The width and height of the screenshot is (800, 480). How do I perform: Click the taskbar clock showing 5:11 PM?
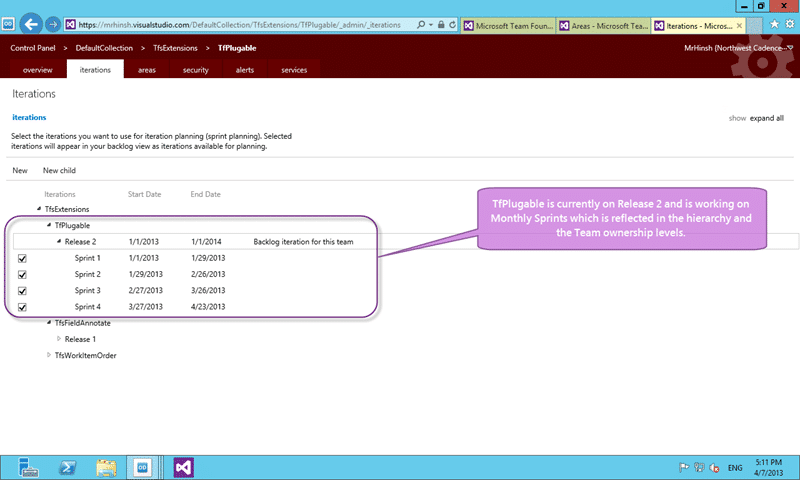[x=768, y=467]
